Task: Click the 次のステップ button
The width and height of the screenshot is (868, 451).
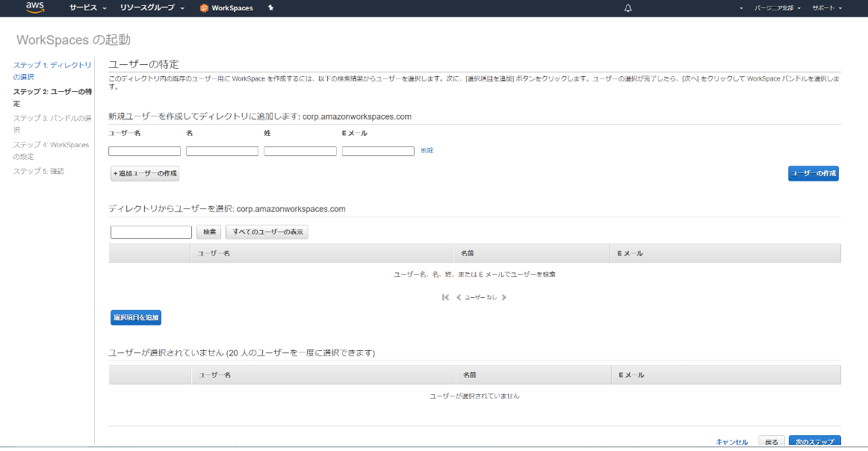Action: (x=815, y=441)
